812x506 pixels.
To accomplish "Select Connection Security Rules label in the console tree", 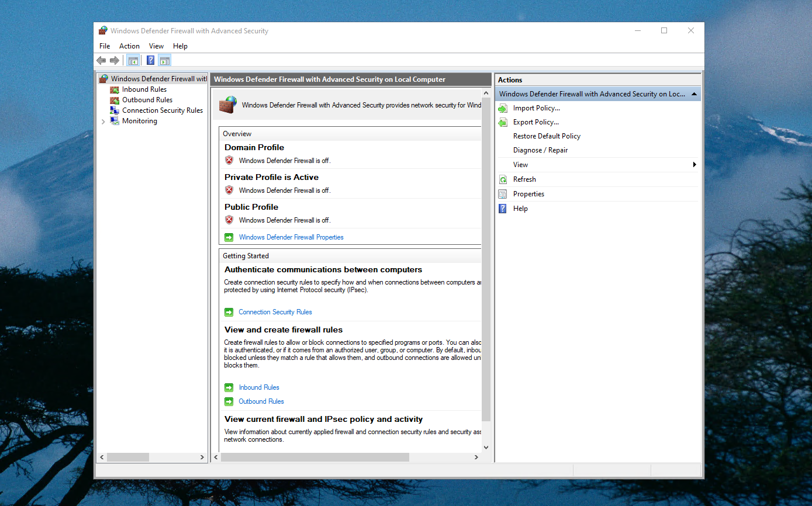I will (x=163, y=110).
